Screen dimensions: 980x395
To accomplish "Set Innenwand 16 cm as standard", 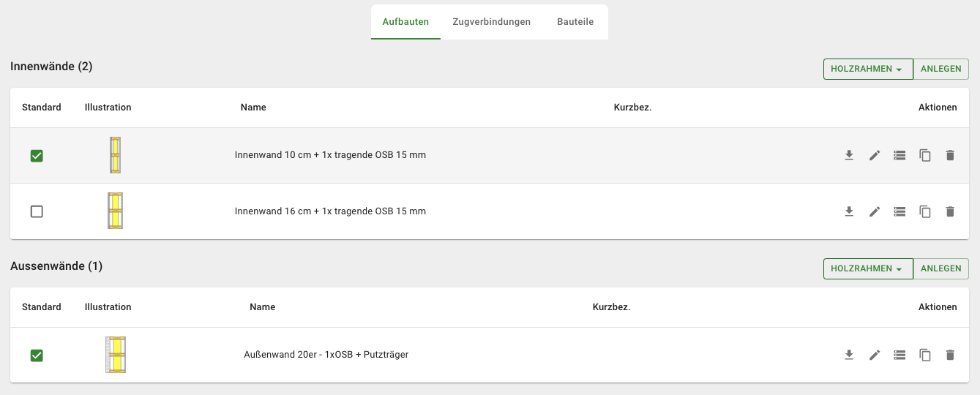I will click(37, 211).
